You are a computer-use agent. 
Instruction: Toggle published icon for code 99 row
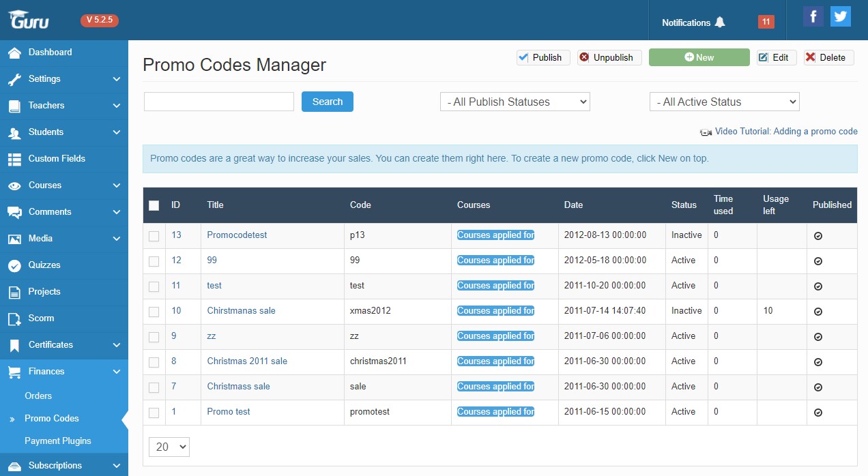818,261
